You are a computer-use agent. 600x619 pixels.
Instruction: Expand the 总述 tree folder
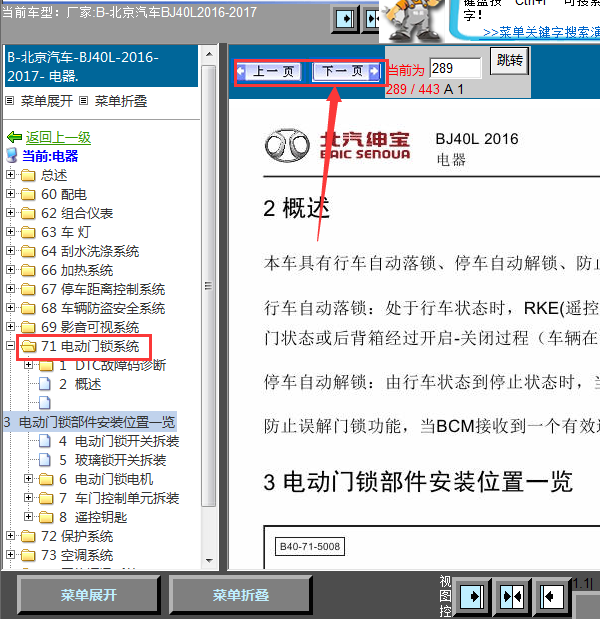click(11, 174)
